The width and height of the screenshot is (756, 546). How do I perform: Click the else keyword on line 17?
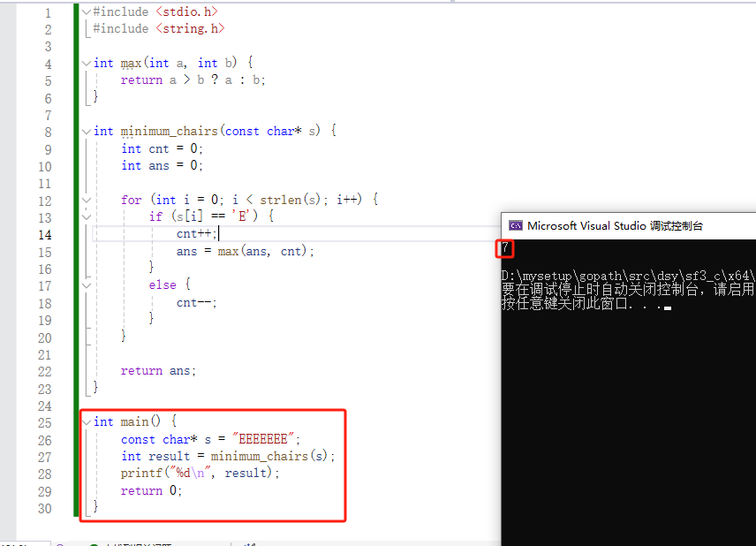163,285
